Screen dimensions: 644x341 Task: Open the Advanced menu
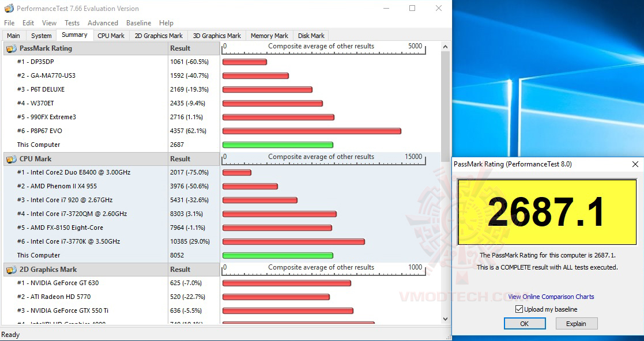[103, 23]
